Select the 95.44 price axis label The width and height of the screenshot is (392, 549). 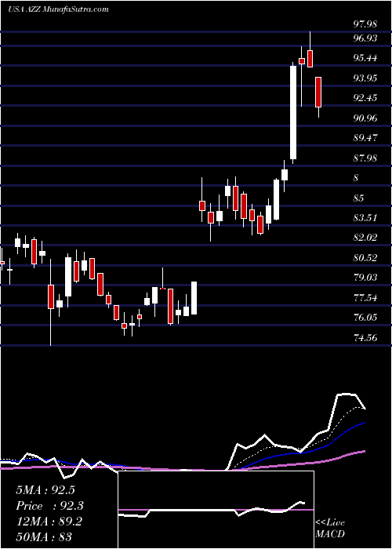click(365, 58)
